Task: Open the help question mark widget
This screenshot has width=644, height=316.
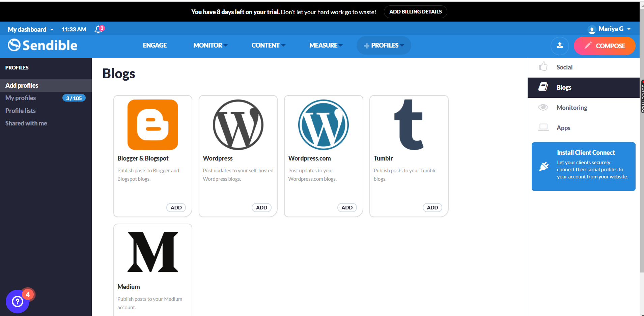Action: (18, 301)
